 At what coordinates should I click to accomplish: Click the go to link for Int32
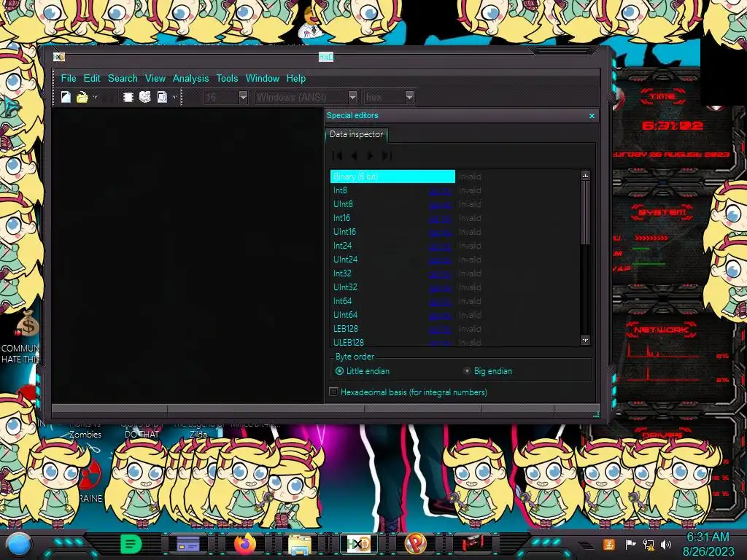tap(440, 273)
